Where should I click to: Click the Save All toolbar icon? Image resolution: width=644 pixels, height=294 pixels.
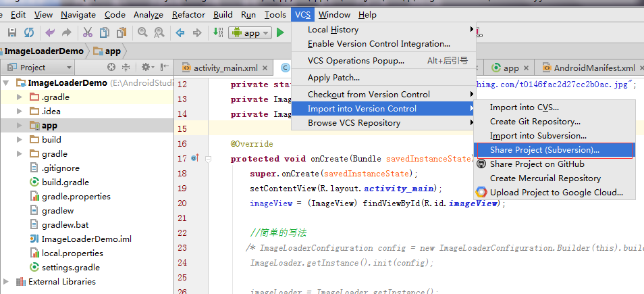[x=12, y=32]
